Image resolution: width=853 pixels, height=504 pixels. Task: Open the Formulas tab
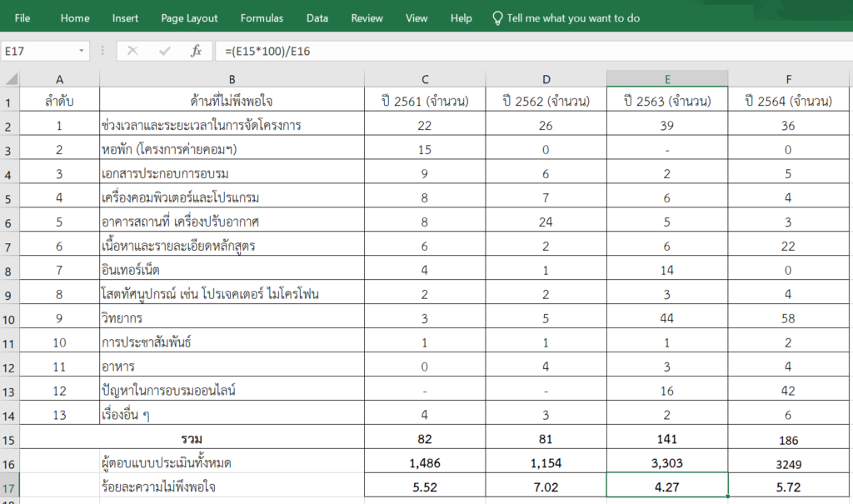(x=262, y=17)
